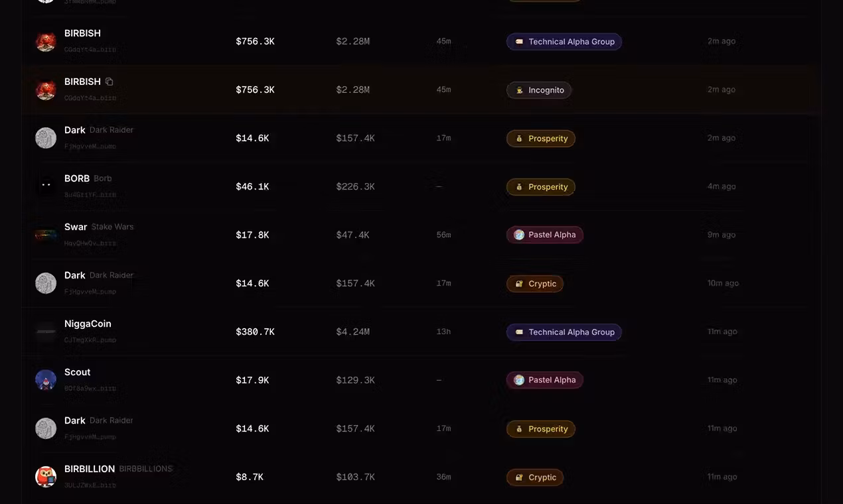Click BIRBISH avatar in Technical Alpha Group row
The height and width of the screenshot is (504, 843).
pyautogui.click(x=46, y=41)
